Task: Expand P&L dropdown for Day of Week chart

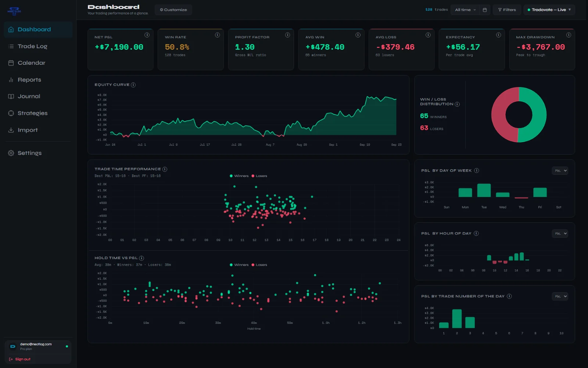Action: [x=560, y=171]
